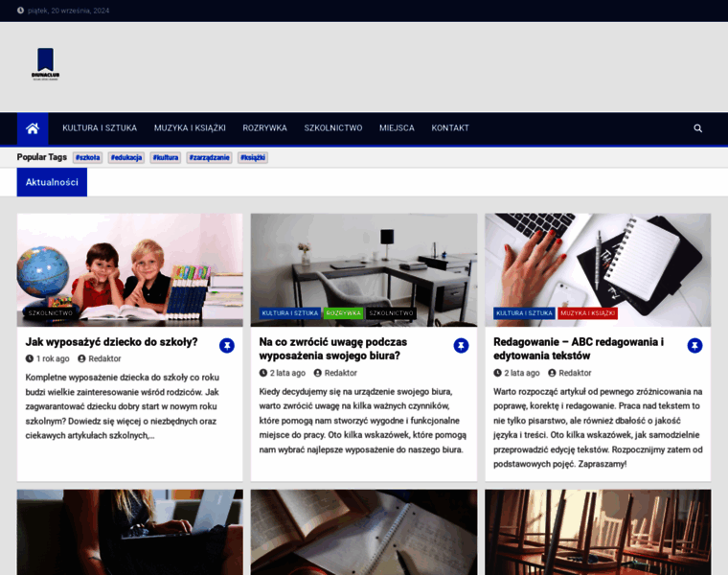Click author icon under Redagowanie title

click(x=552, y=373)
